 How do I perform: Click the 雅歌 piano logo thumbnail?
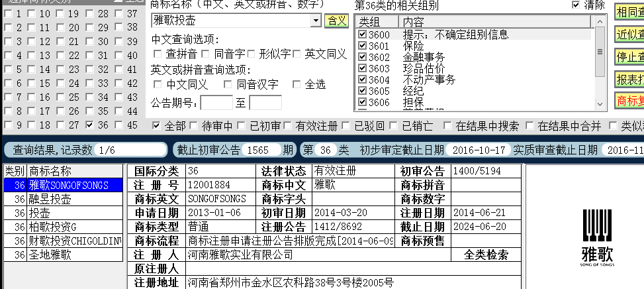click(x=597, y=237)
